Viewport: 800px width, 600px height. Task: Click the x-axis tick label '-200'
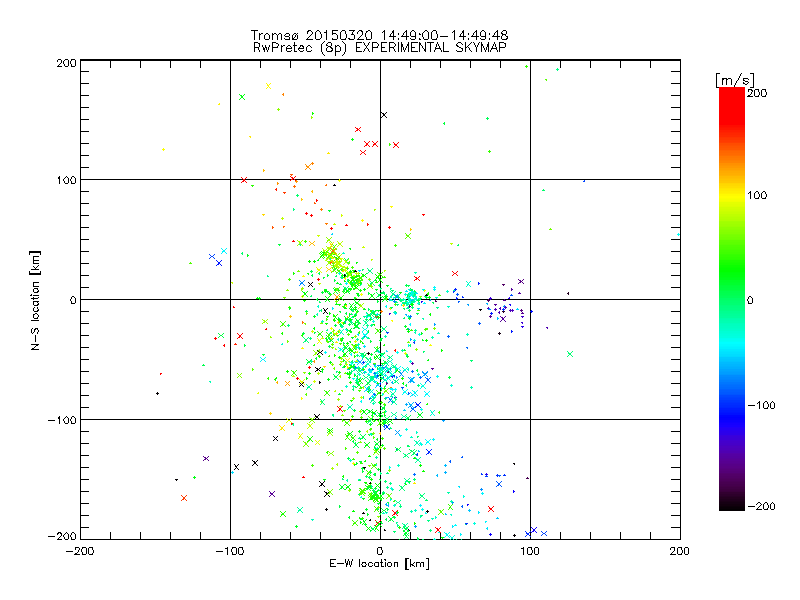pos(80,551)
